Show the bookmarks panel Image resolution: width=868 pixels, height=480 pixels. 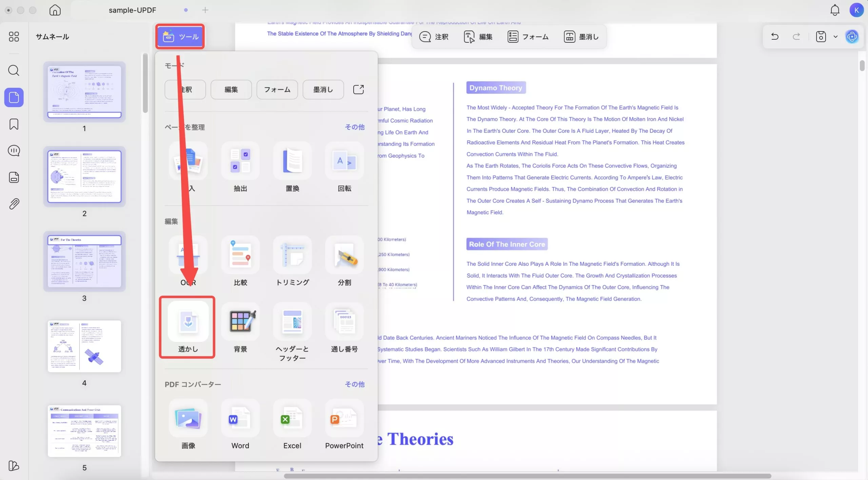(14, 124)
